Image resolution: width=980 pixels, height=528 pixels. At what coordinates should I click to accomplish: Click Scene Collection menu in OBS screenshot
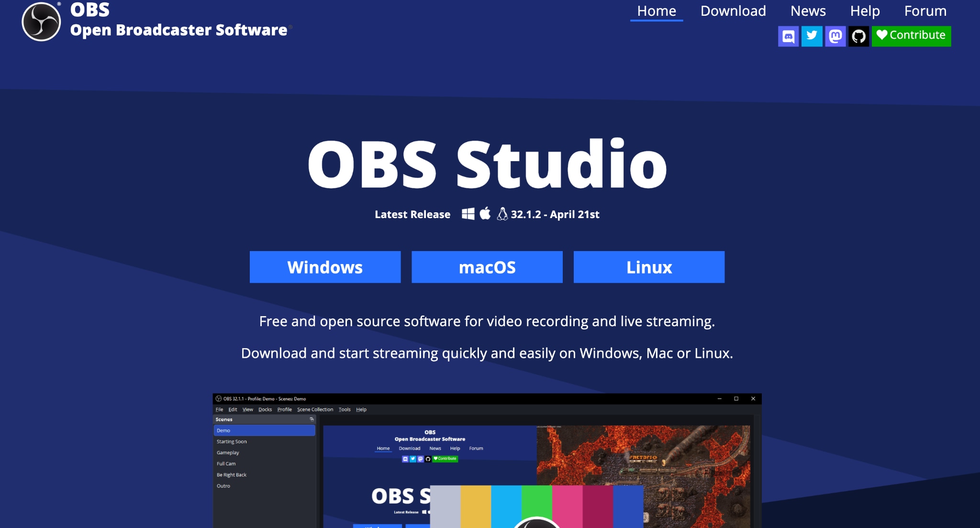click(315, 409)
